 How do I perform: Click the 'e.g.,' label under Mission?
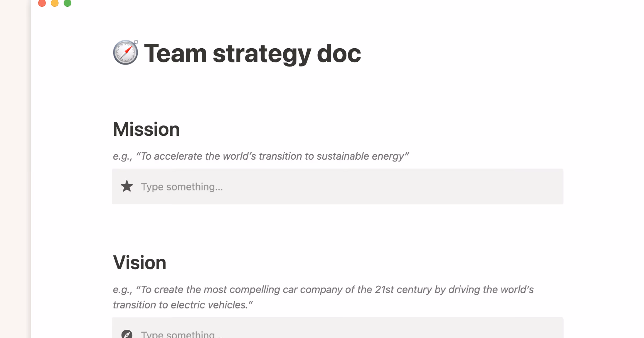point(122,156)
